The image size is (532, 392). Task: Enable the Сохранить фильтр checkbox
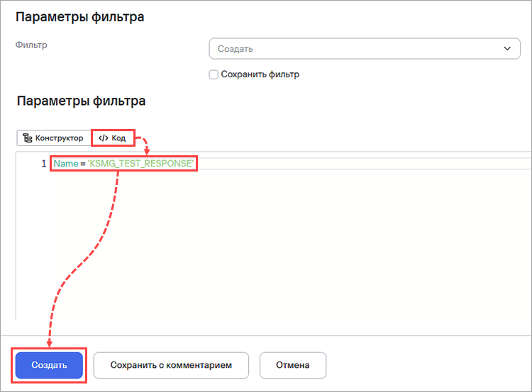click(x=214, y=74)
